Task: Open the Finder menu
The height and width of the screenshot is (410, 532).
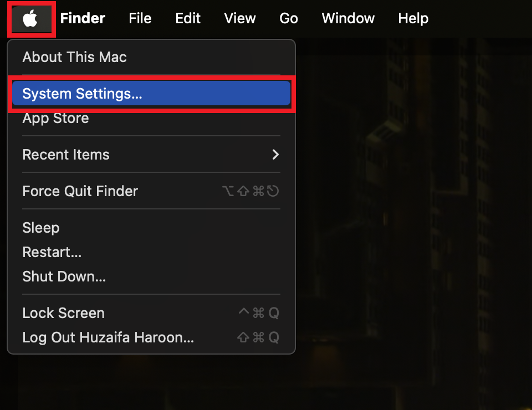Action: (83, 18)
